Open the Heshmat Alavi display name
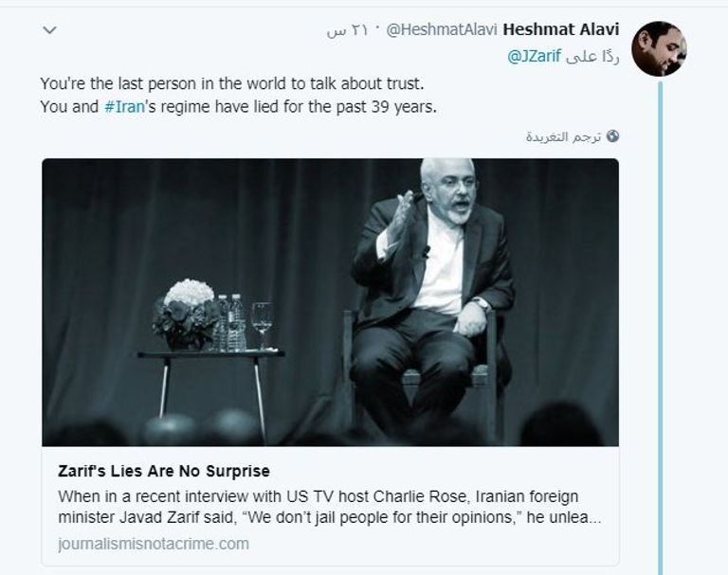 [x=561, y=29]
